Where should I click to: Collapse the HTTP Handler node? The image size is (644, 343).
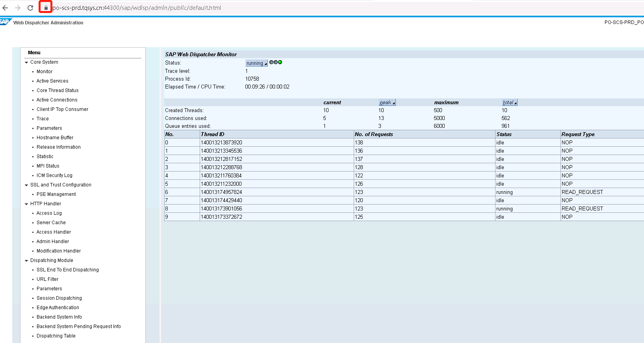click(x=26, y=204)
